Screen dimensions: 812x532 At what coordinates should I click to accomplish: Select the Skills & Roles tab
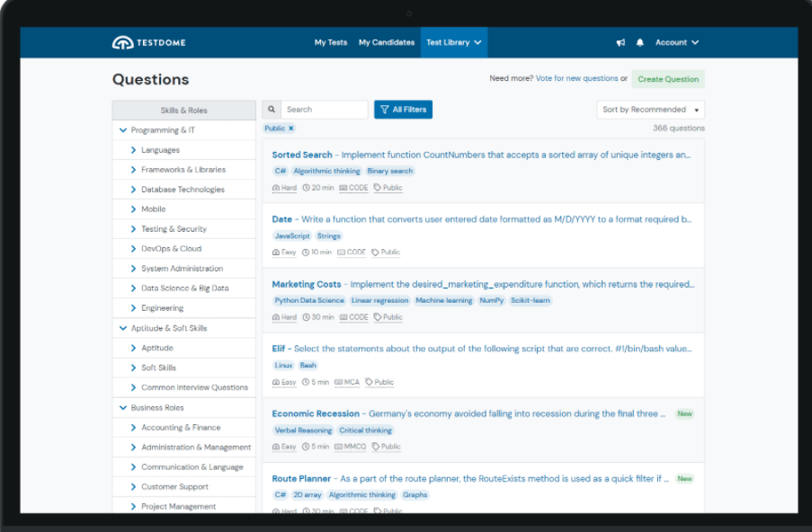[x=183, y=111]
